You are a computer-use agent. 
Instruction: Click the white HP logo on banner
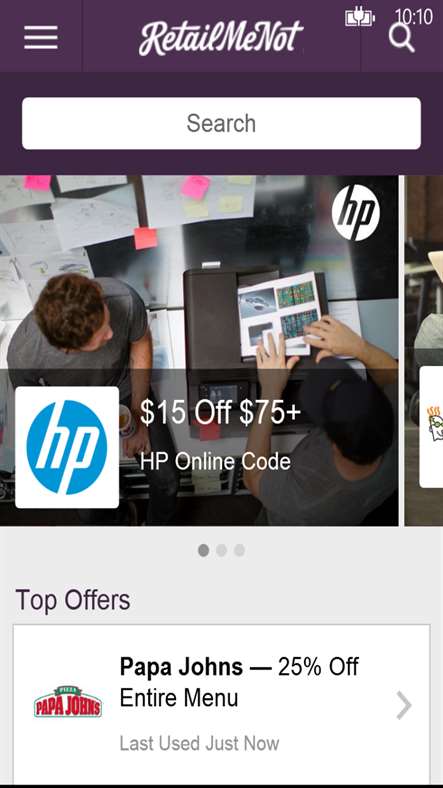click(356, 213)
